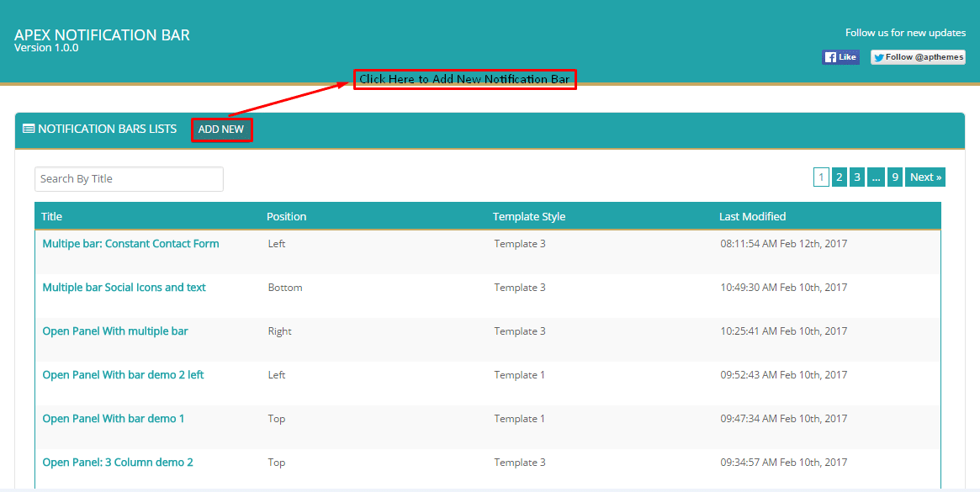This screenshot has width=980, height=492.
Task: Click the 'Right' position cell
Action: [279, 331]
